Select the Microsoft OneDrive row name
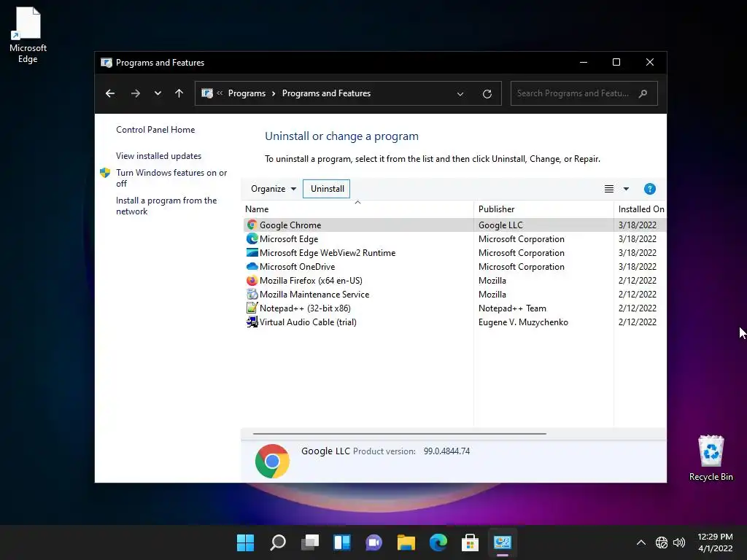 click(x=298, y=267)
